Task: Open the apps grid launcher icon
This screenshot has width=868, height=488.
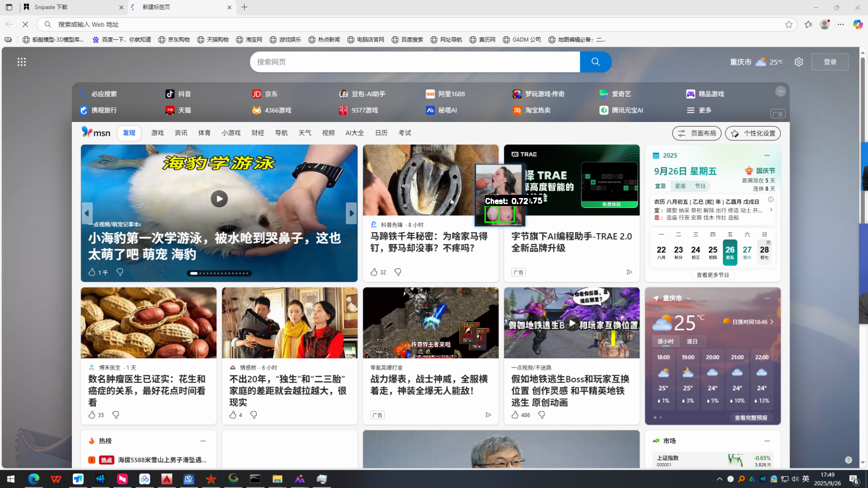Action: point(22,62)
